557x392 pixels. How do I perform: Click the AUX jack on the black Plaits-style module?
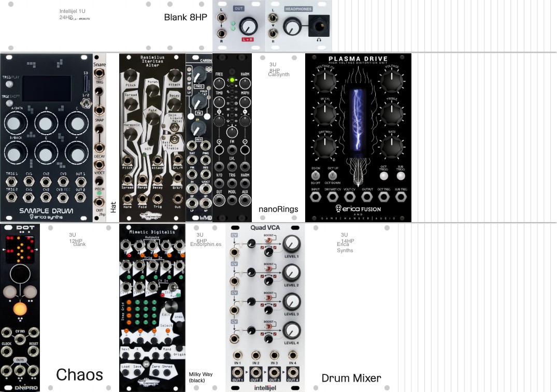(x=245, y=200)
